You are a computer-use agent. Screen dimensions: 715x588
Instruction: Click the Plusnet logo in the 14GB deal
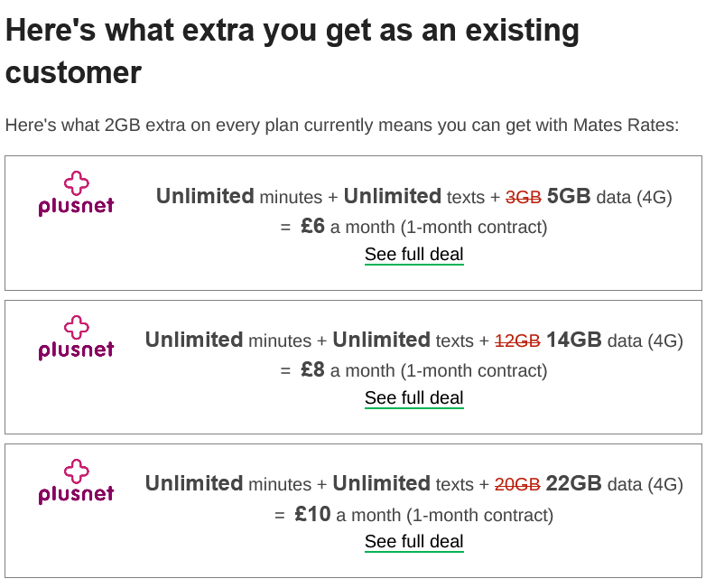(76, 339)
